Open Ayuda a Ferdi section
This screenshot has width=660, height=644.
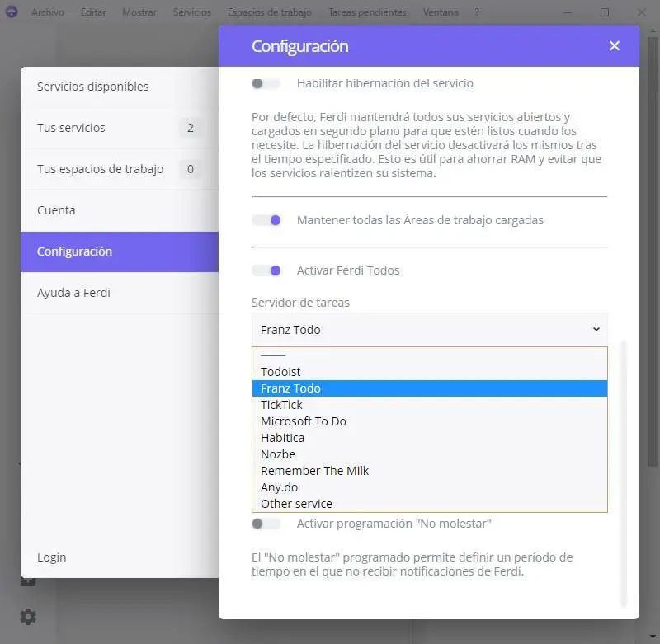click(120, 293)
